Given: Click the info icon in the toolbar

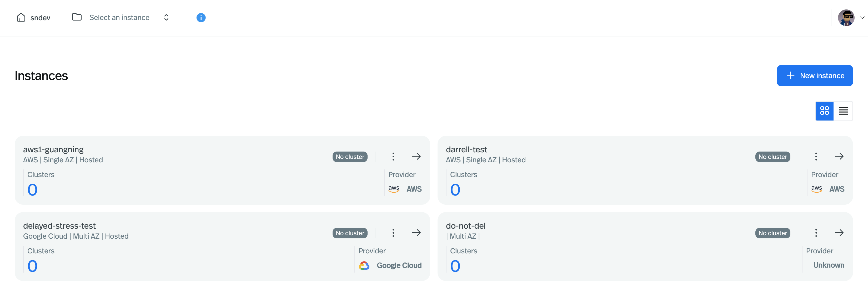Looking at the screenshot, I should coord(201,17).
